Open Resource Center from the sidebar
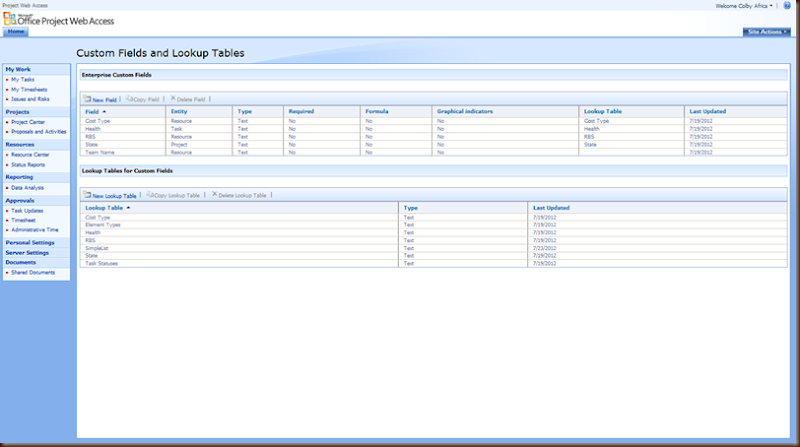Image resolution: width=800 pixels, height=447 pixels. (30, 155)
